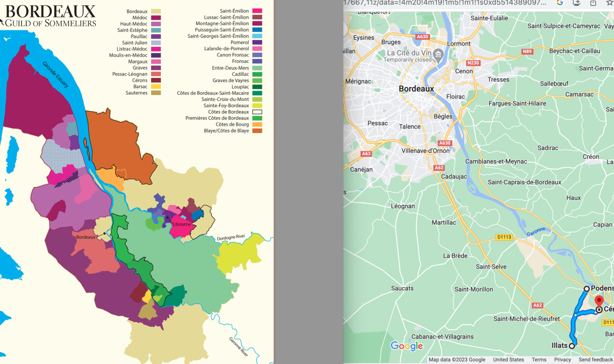Click the install app icon in the address bar
Viewport: 614px width, 364px height.
(x=576, y=3)
